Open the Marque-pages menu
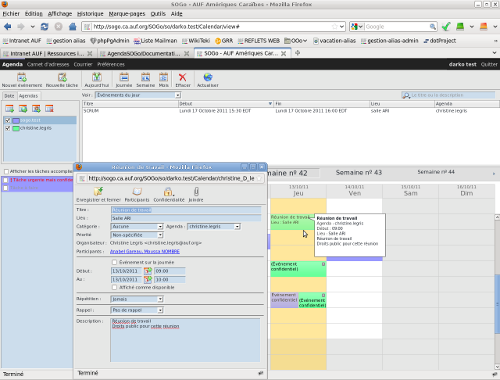 click(x=127, y=14)
